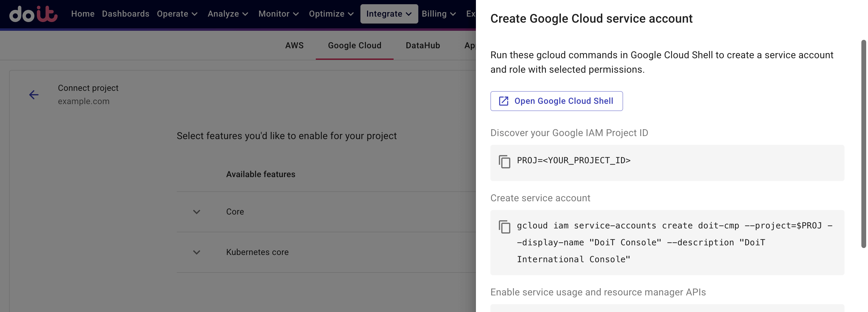The height and width of the screenshot is (312, 868).
Task: Click 'Discover your Google IAM Project ID' heading
Action: click(x=569, y=133)
